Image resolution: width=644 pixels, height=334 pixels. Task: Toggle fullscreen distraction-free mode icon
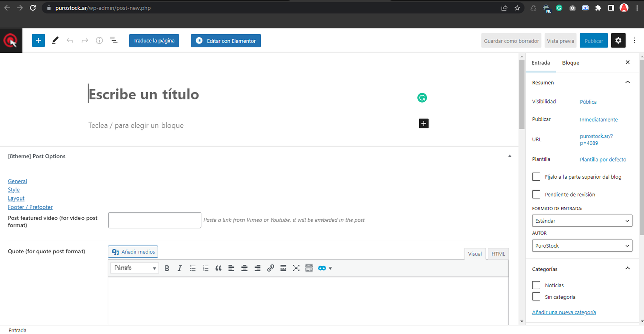coord(296,268)
